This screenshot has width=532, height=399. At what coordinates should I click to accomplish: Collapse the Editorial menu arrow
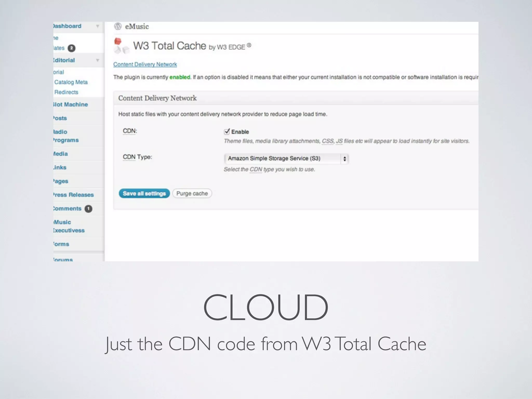click(x=98, y=60)
